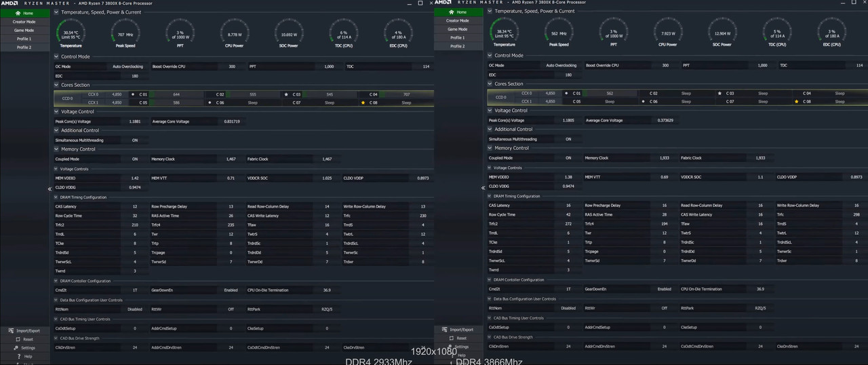Click gold star beside C 08 in left window
Viewport: 868px width, 365px height.
(363, 102)
